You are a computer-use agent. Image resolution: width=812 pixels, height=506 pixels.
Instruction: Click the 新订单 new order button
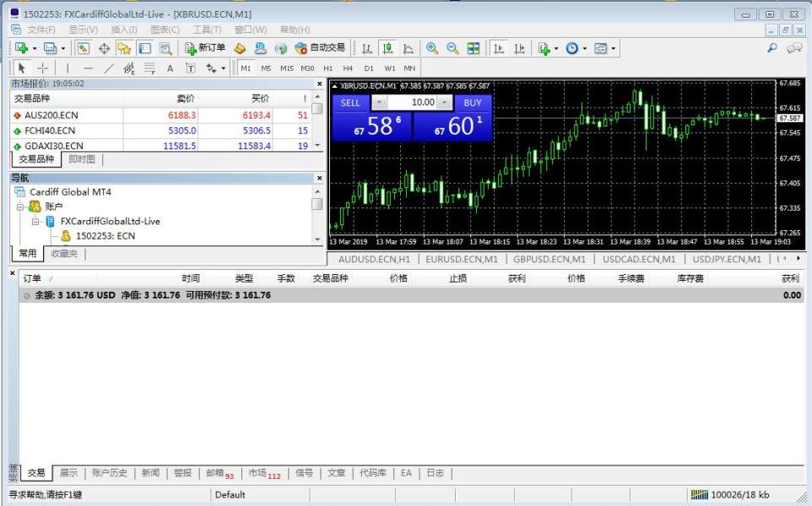click(204, 48)
